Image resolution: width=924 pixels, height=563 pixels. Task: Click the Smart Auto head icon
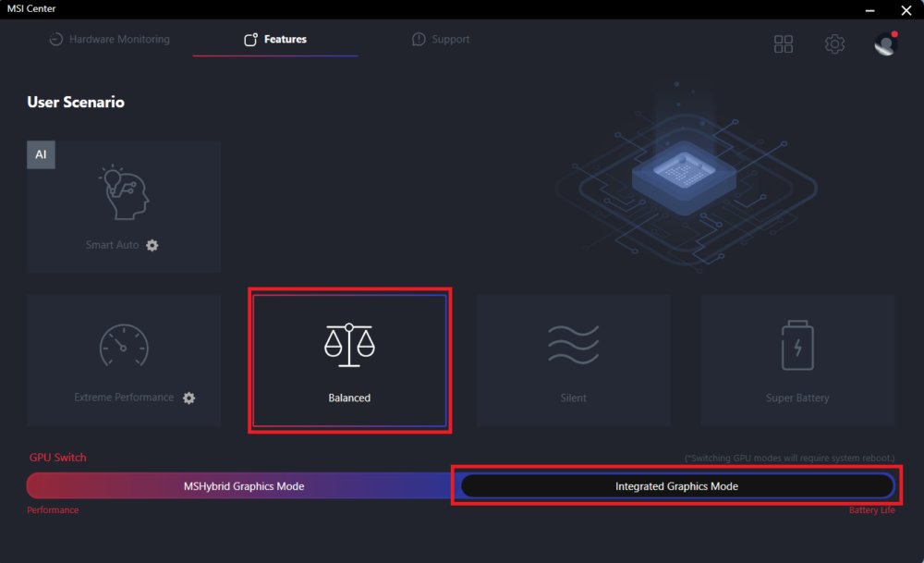[124, 194]
